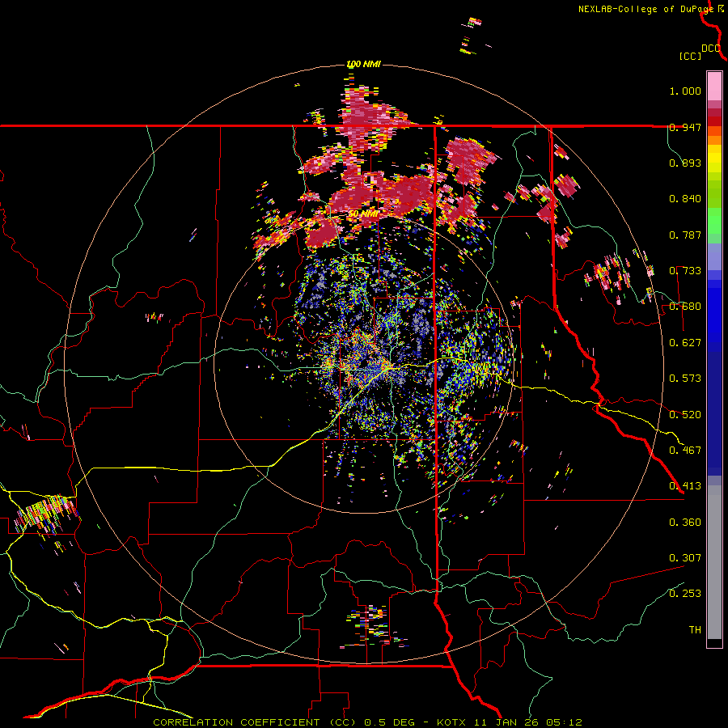This screenshot has width=728, height=728.
Task: Select the 0.680 scale value
Action: tap(685, 307)
